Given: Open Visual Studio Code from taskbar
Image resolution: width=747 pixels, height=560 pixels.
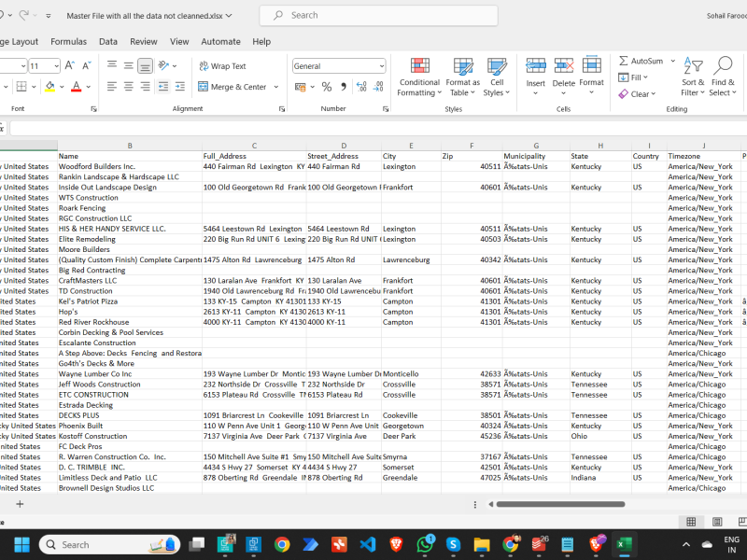Looking at the screenshot, I should click(x=367, y=544).
